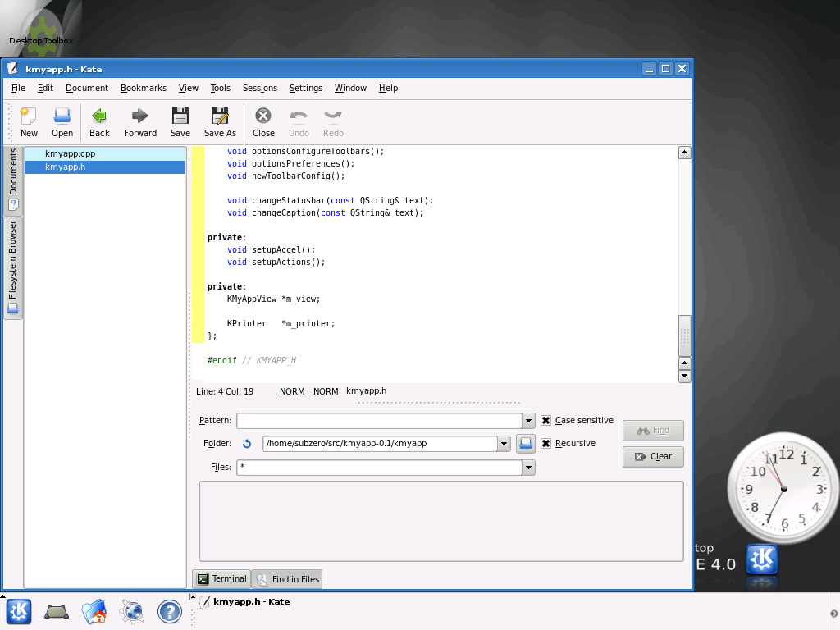Open the Settings menu
This screenshot has width=840, height=630.
(306, 88)
